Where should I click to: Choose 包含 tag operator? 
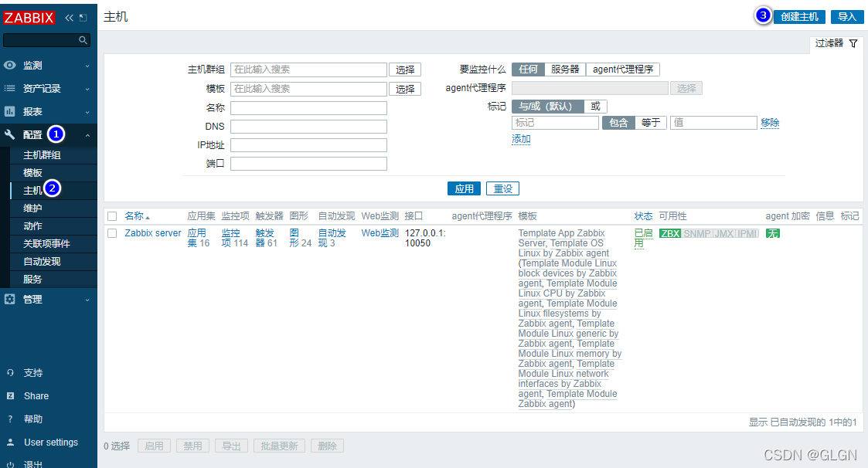pyautogui.click(x=618, y=123)
